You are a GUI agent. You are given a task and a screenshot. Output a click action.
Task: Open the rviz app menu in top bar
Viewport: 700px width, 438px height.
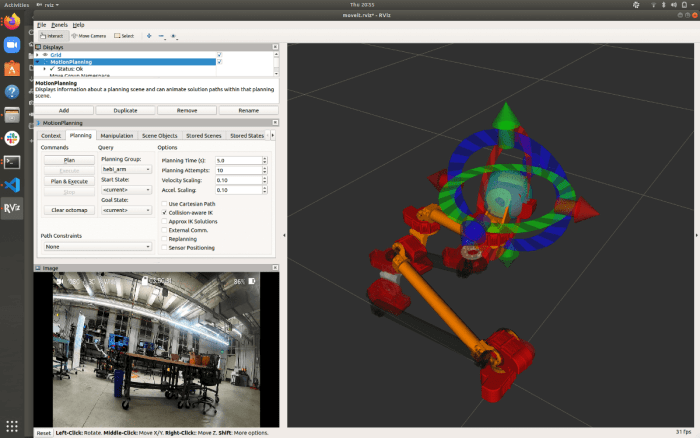tap(48, 5)
